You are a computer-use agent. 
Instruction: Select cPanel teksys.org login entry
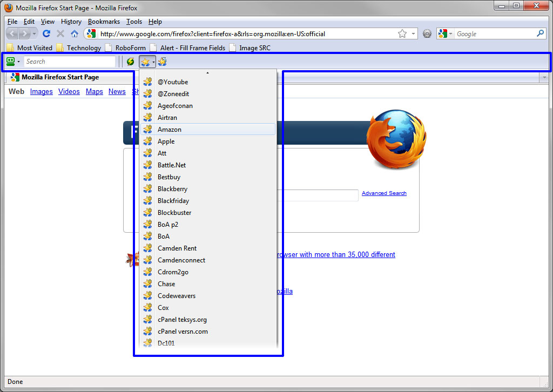[208, 320]
